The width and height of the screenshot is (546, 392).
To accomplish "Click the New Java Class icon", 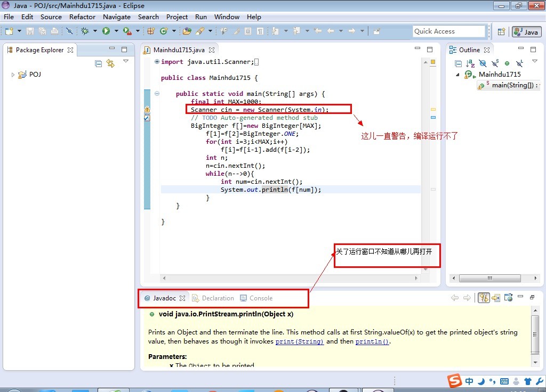I will (164, 31).
